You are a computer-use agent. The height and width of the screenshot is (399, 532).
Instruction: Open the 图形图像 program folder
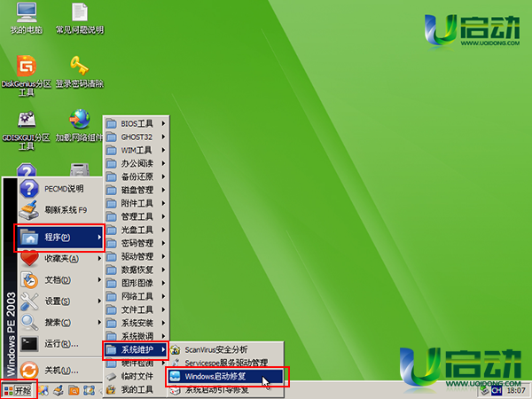click(137, 283)
